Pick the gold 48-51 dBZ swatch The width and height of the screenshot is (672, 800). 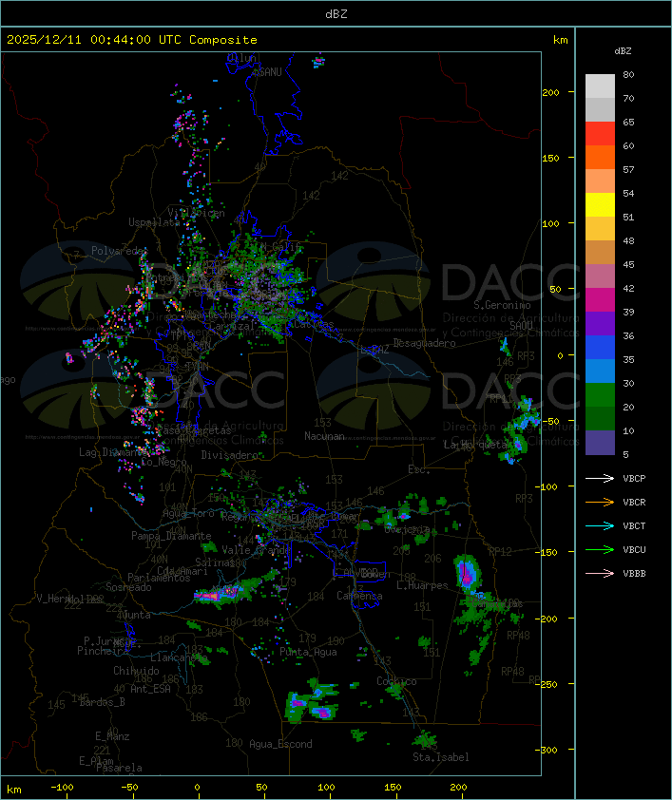tap(600, 229)
